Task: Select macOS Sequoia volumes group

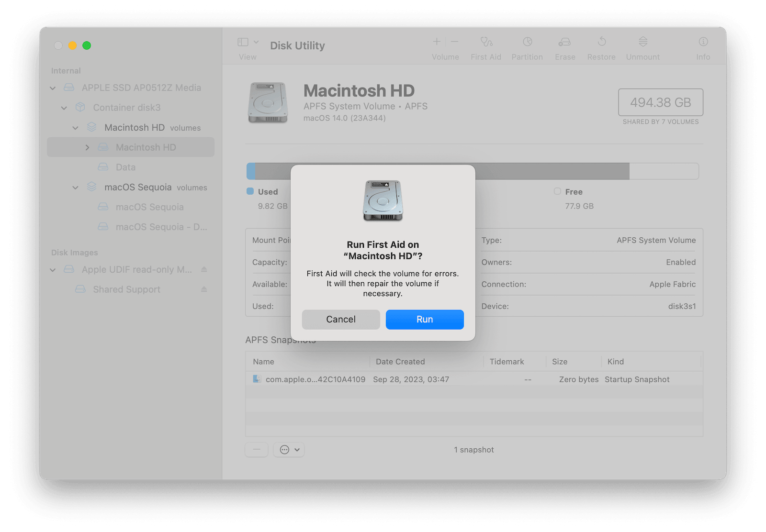Action: pos(156,187)
